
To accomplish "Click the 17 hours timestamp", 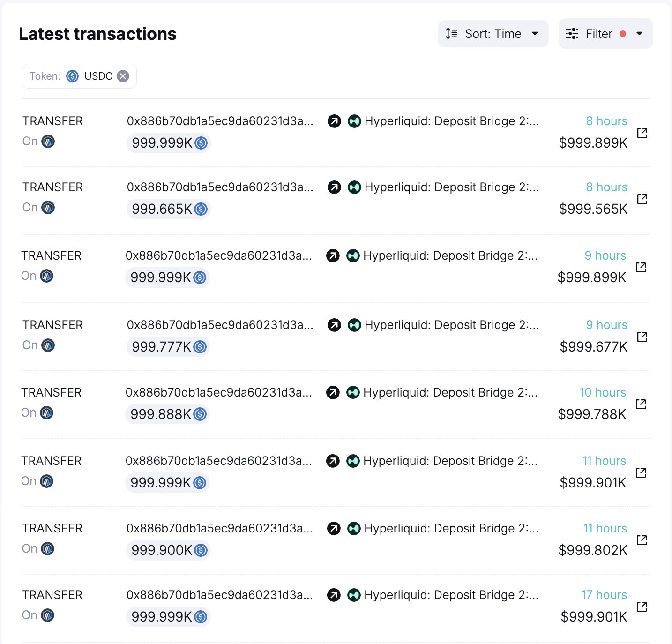I will [x=604, y=595].
